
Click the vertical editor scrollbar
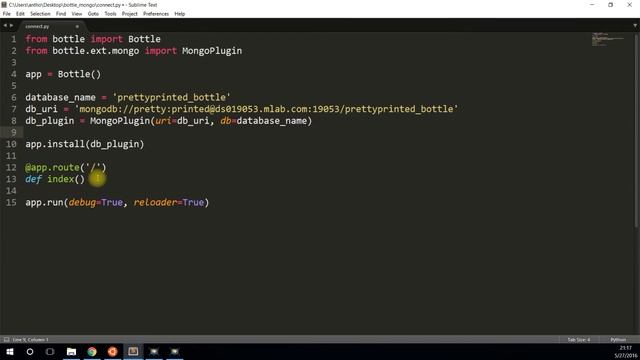tap(636, 130)
